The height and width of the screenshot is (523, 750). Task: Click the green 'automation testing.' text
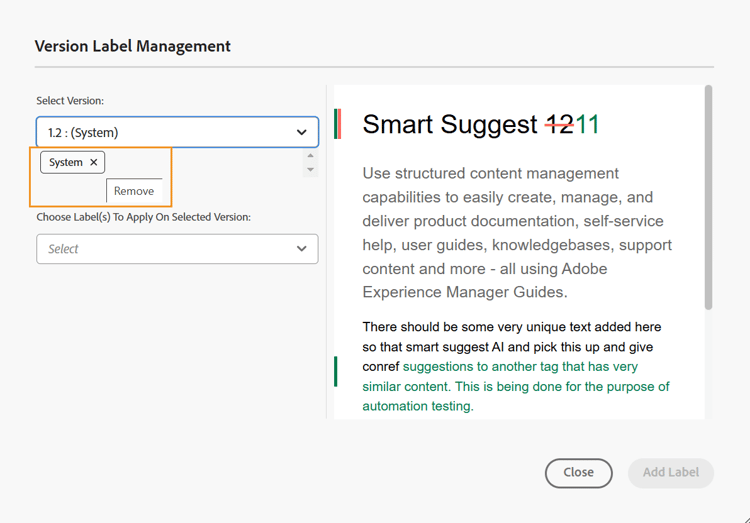point(418,406)
